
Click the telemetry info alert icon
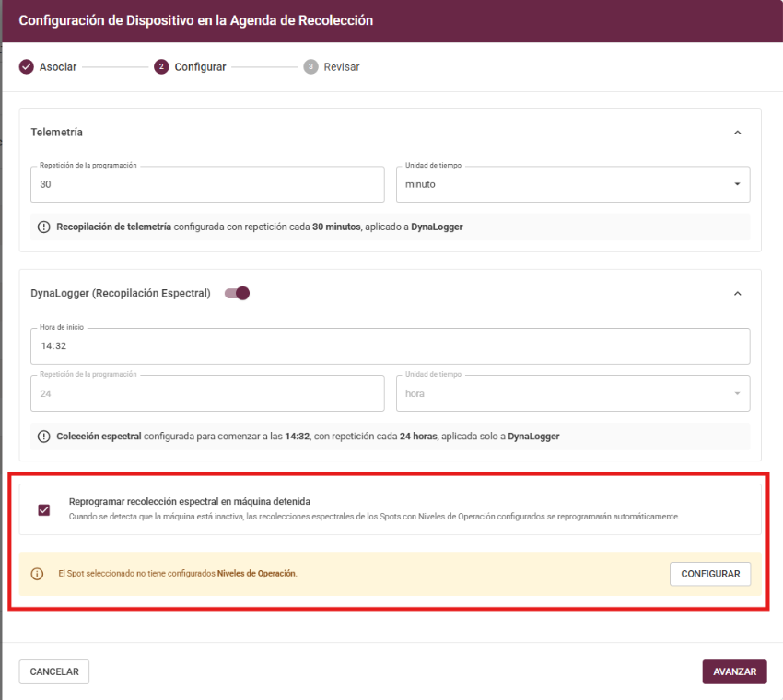coord(44,227)
